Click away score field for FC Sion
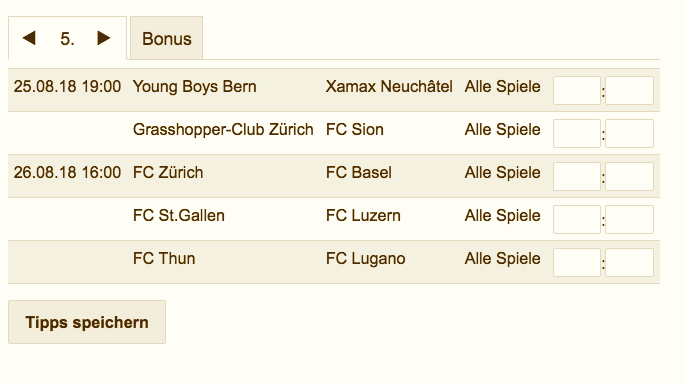This screenshot has height=385, width=686. [x=630, y=133]
